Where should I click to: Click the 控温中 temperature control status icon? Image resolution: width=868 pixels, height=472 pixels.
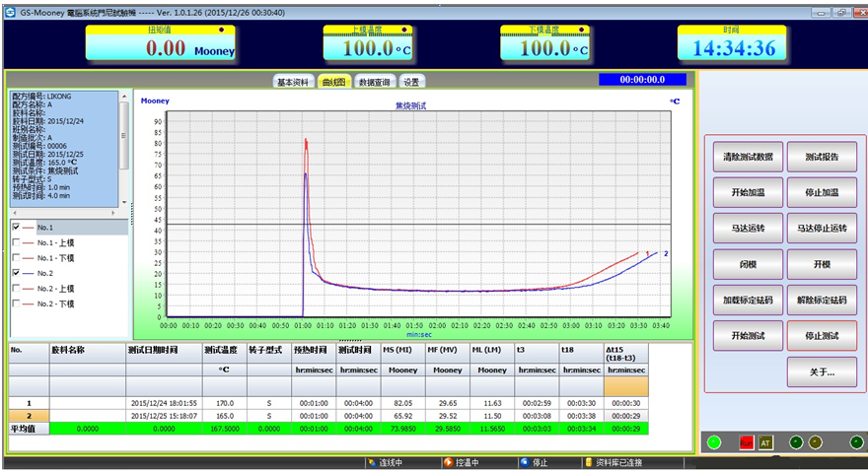[448, 461]
